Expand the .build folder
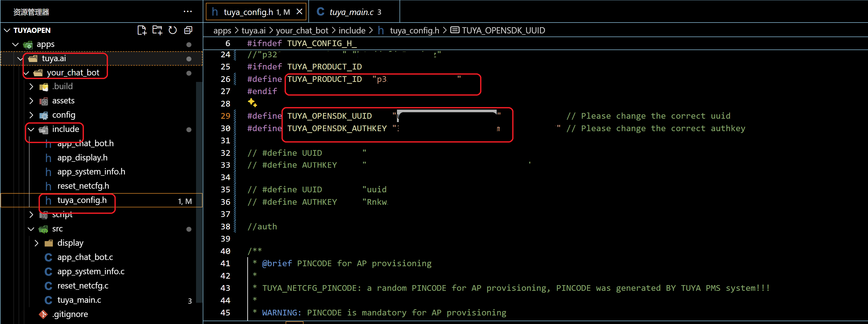 pyautogui.click(x=31, y=86)
